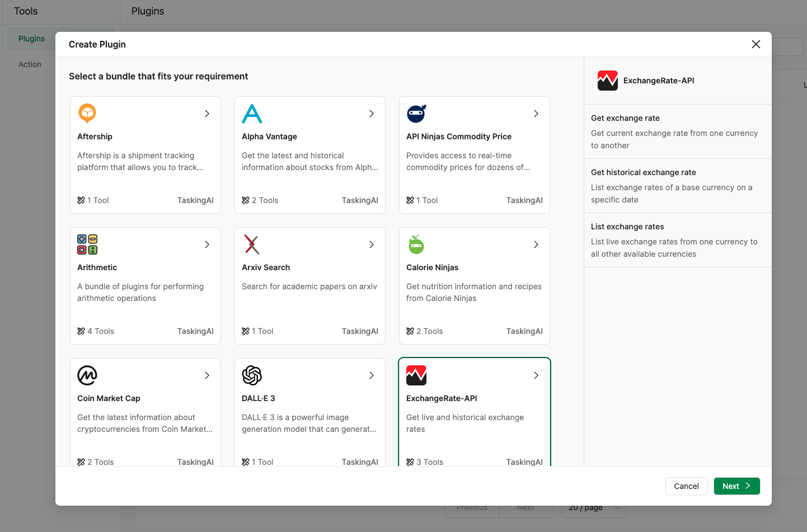Click tools icon beside ExchangeRate-API 3 Tools
Viewport: 807px width, 532px height.
[x=410, y=462]
